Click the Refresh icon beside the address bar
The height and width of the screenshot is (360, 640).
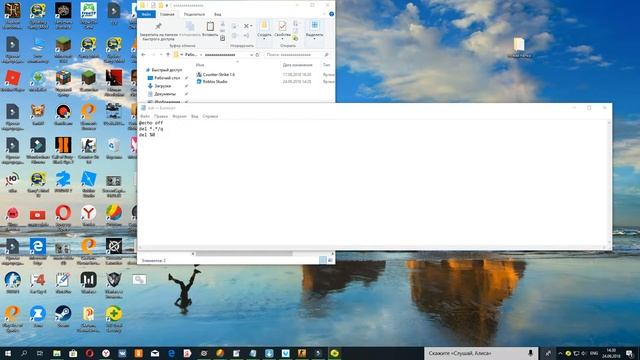[x=257, y=55]
